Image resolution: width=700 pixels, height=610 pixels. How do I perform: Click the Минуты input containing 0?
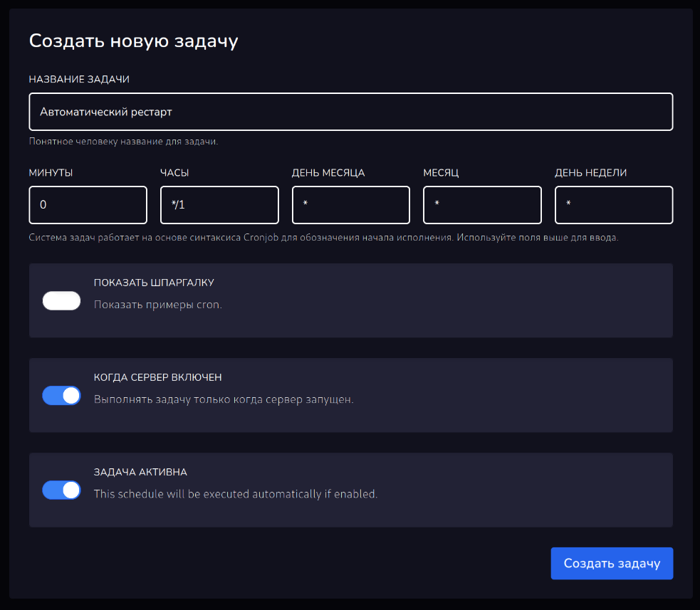pos(88,205)
